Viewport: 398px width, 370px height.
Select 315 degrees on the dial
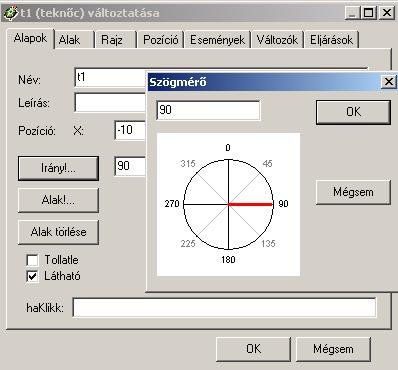[188, 164]
